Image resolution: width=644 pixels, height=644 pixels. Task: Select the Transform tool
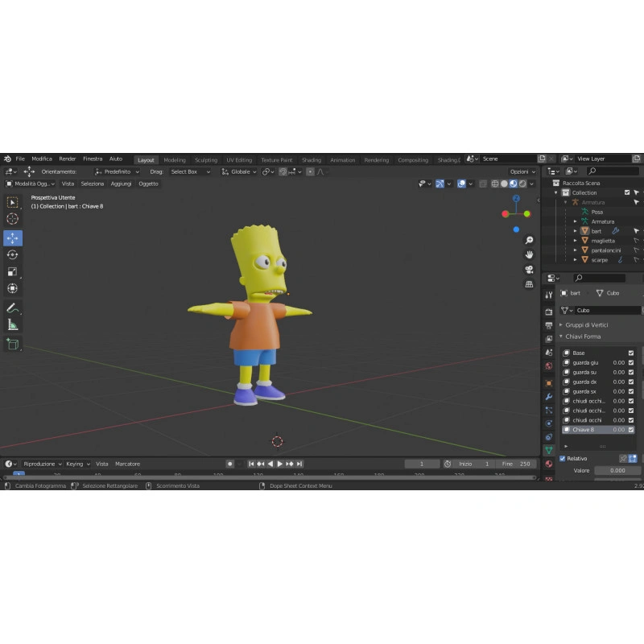(x=12, y=288)
